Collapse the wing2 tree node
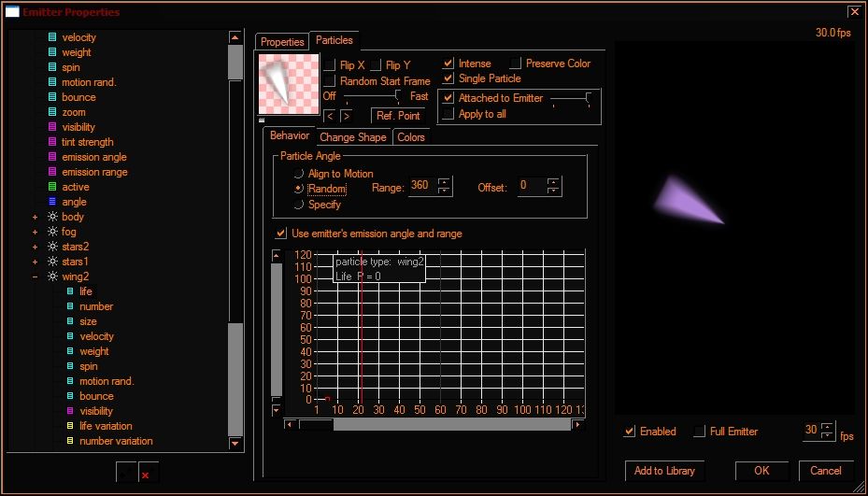Image resolution: width=868 pixels, height=496 pixels. 35,276
